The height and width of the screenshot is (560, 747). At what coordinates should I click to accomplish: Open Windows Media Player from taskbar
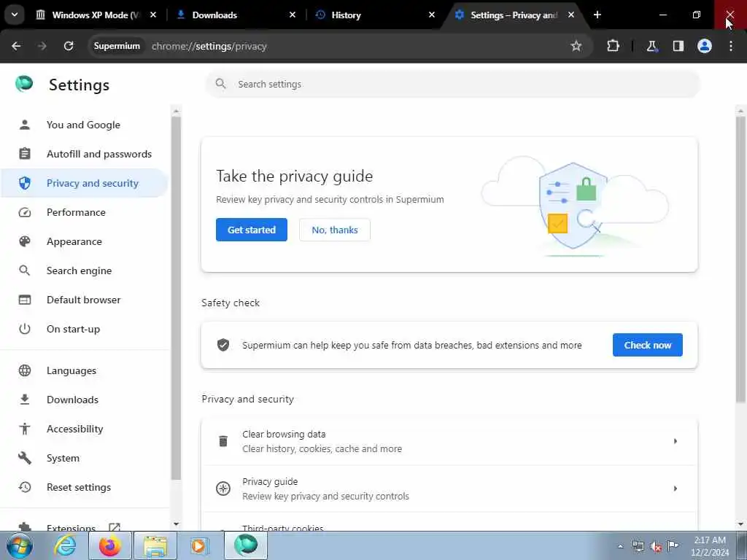[x=200, y=545]
